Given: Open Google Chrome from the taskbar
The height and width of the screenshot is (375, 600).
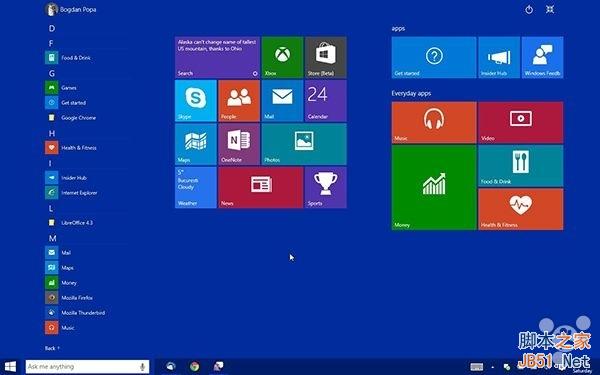Looking at the screenshot, I should point(194,366).
